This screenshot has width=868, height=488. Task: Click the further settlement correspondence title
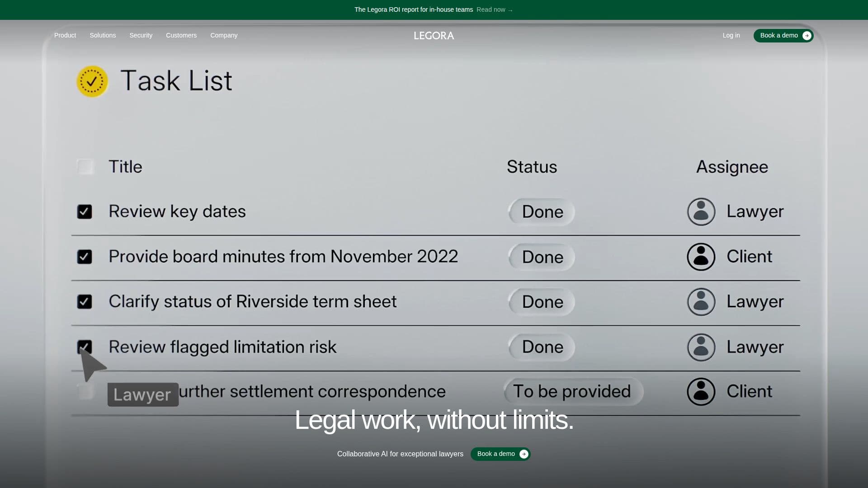coord(312,391)
